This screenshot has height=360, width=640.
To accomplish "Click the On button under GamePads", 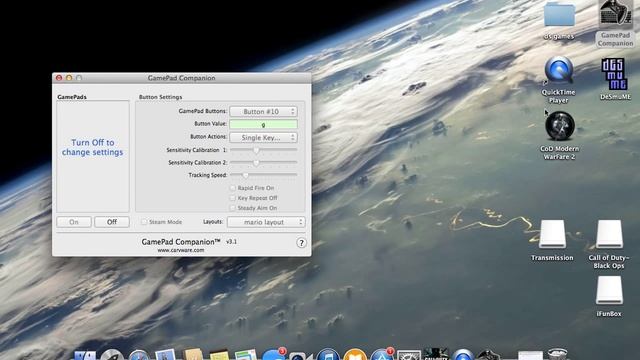I will tap(74, 222).
